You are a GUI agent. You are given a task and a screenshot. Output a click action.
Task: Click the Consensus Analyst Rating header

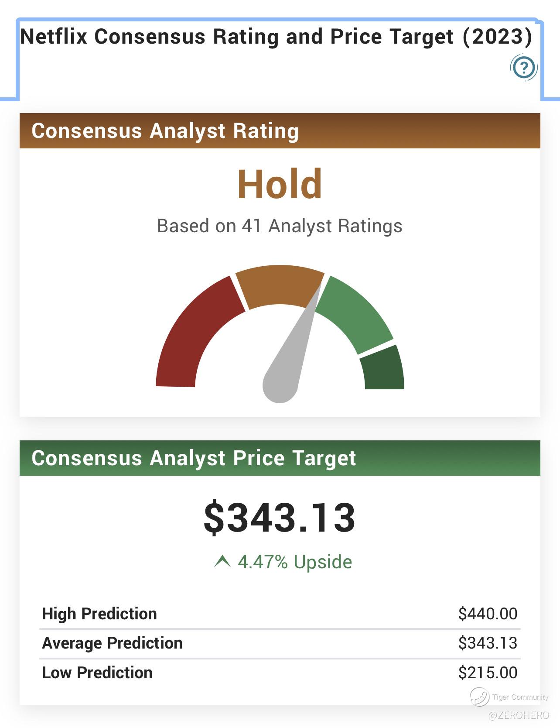coord(165,131)
